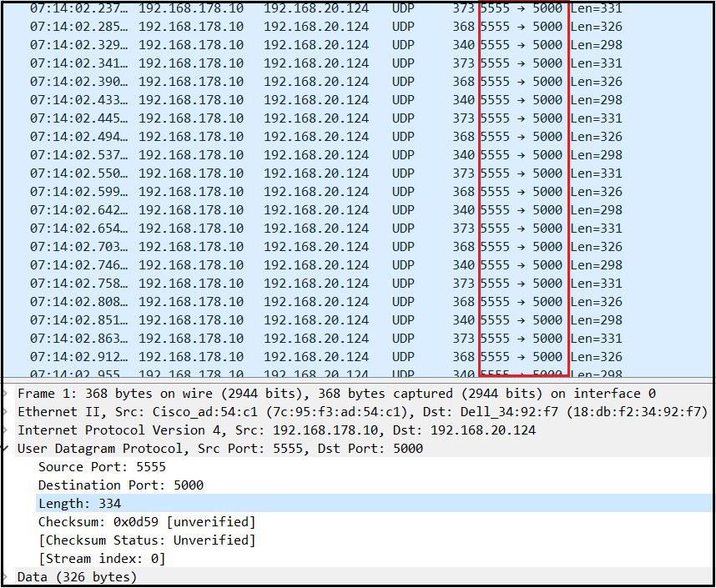Image resolution: width=716 pixels, height=588 pixels.
Task: Select the packet timestamped 07:14:02.237
Action: [x=250, y=8]
